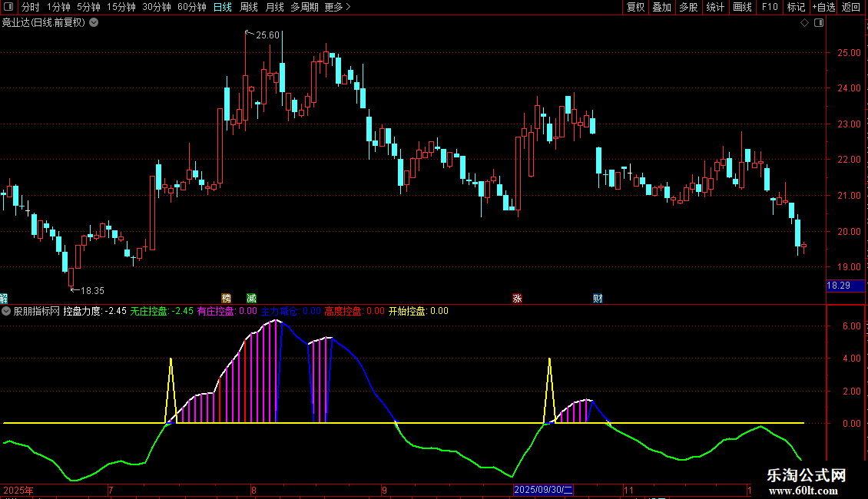868x499 pixels.
Task: Click the 25.00 price axis label
Action: 849,52
